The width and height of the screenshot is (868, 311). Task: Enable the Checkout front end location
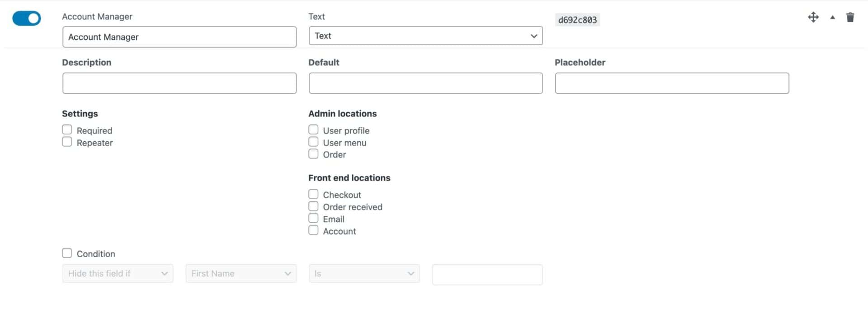313,194
